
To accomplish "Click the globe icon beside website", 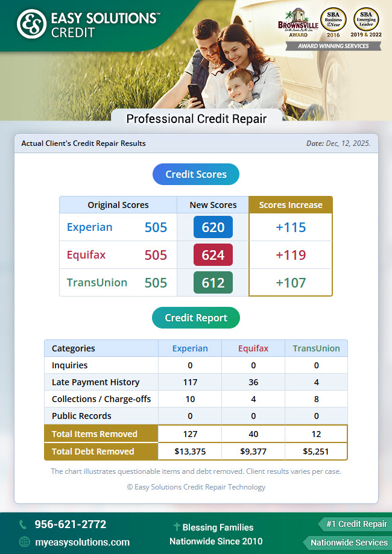I will (x=24, y=541).
